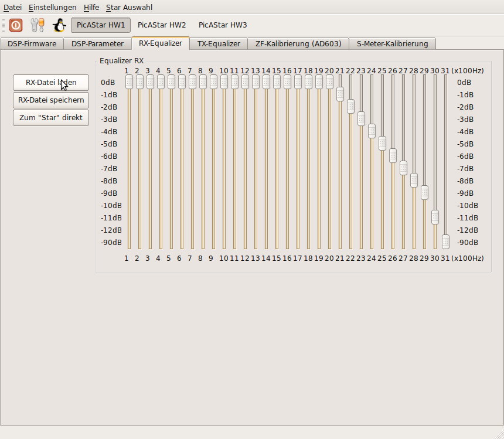Click the bottom (x100Hz) label
This screenshot has width=504, height=439.
468,258
